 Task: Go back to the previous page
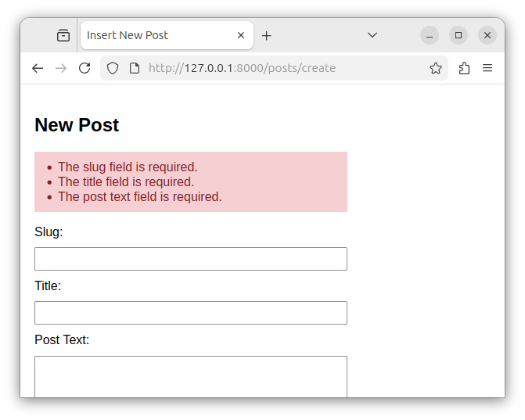click(x=38, y=68)
